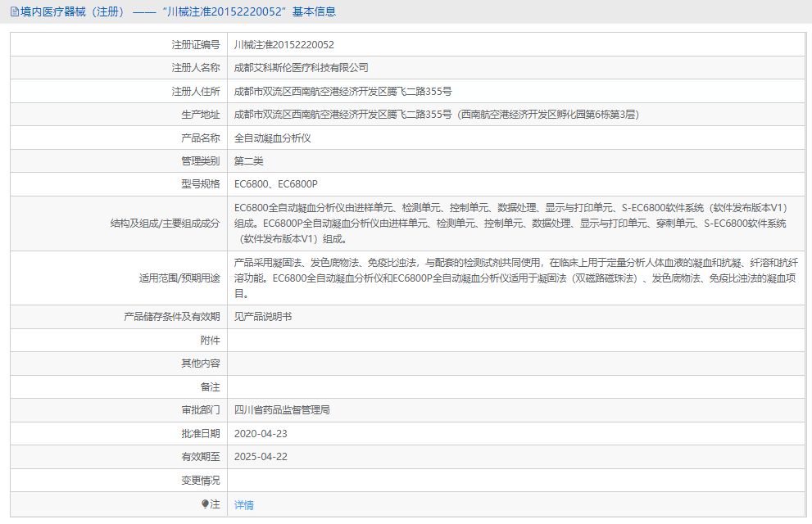Click model value EC6800、EC6800P
Screen dimensions: 812x524
click(275, 184)
